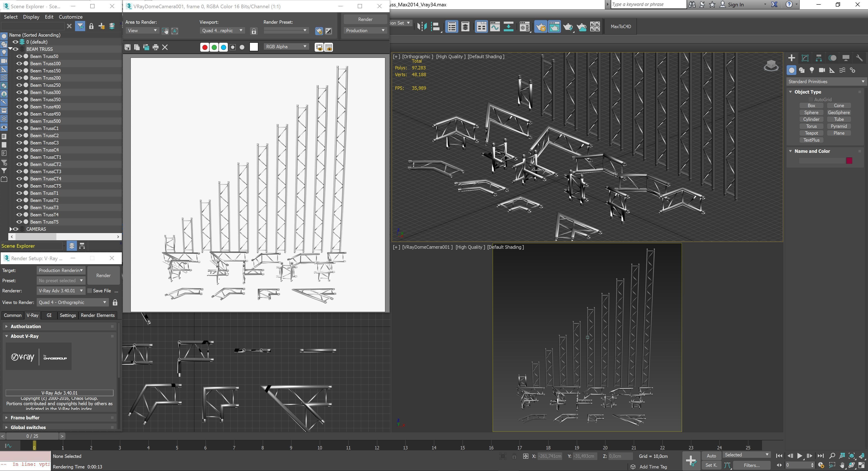
Task: Expand the Frame buffer rollout
Action: [x=25, y=417]
